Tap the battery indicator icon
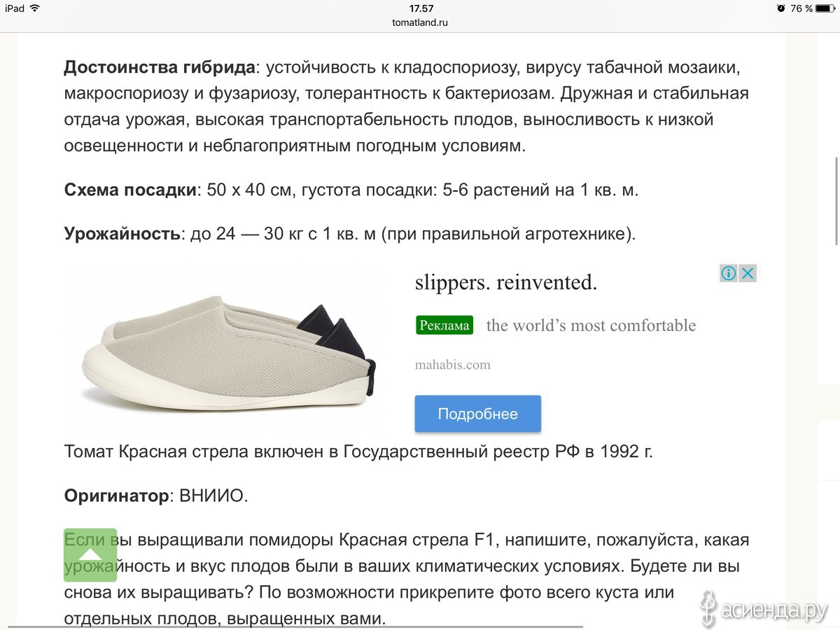The width and height of the screenshot is (840, 630). (825, 8)
